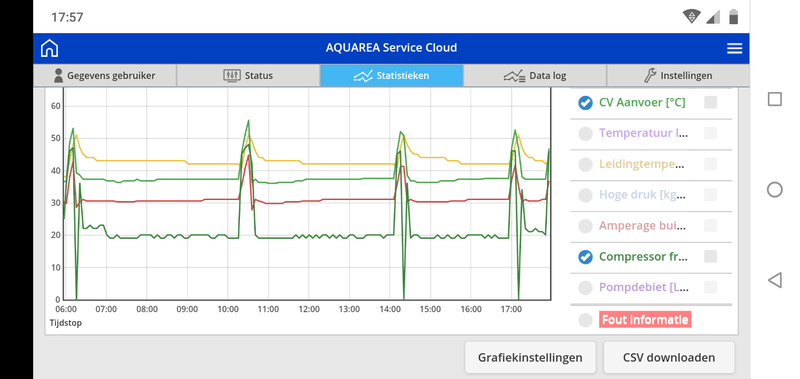
Task: Tap the wrench icon on Instellingen
Action: 650,75
